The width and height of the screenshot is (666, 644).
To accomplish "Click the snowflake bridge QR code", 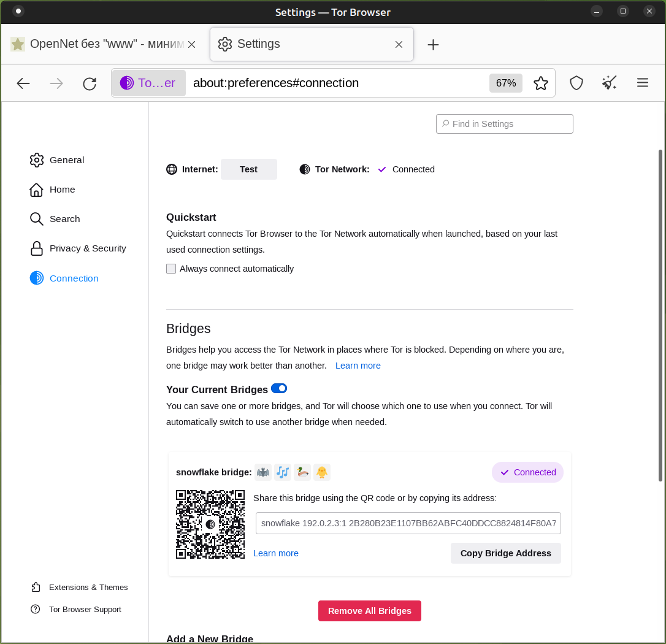I will [x=210, y=524].
